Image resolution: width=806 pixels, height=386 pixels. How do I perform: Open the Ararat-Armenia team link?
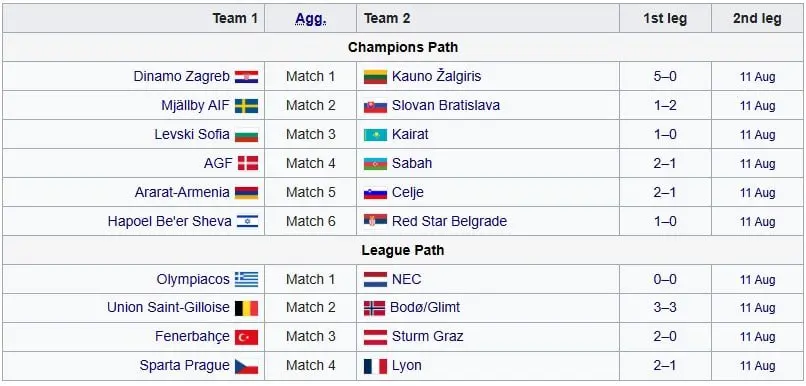click(x=182, y=192)
